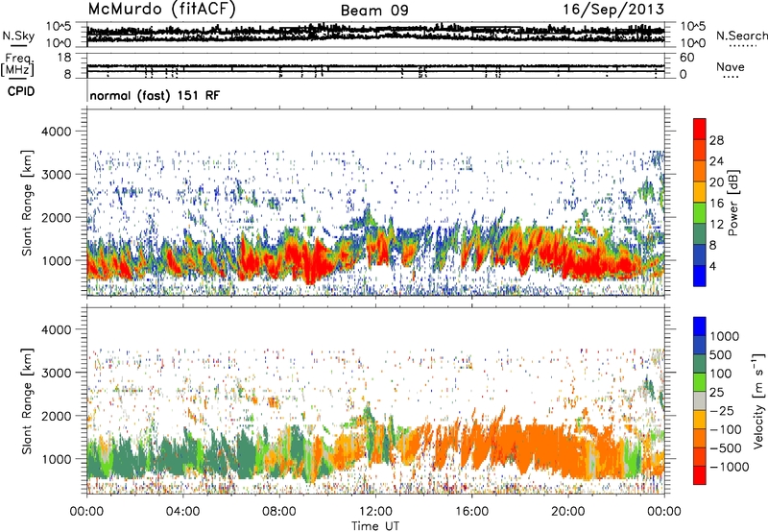Click '4000' on the power panel range axis

[x=57, y=132]
